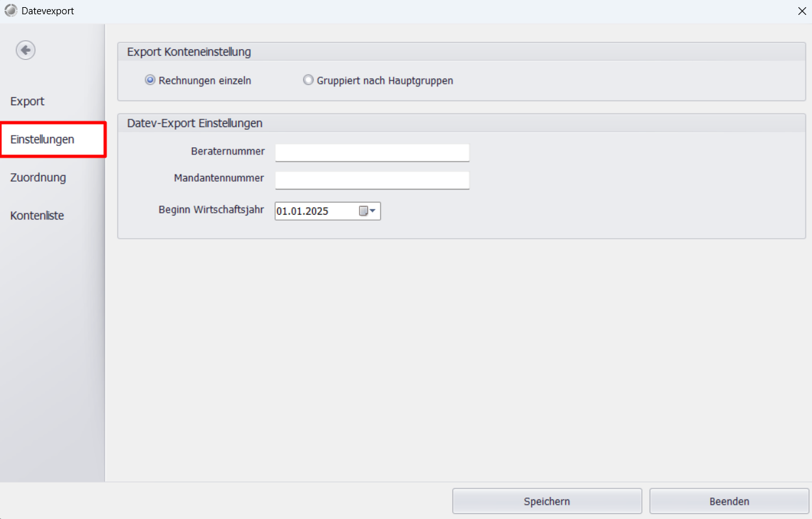Click the Mandantennummer label
The height and width of the screenshot is (519, 812).
(x=219, y=178)
